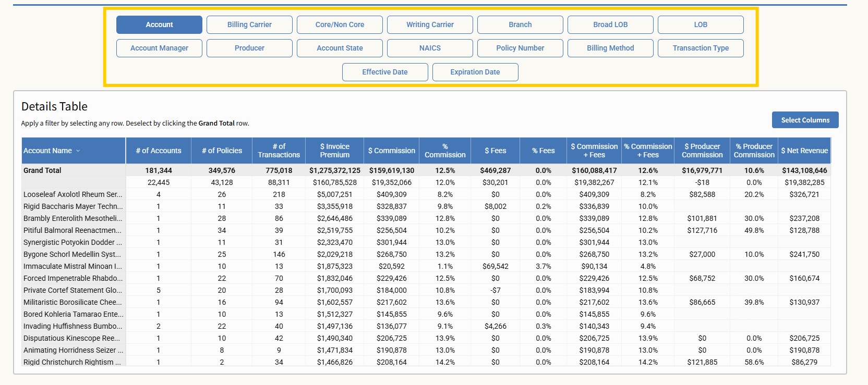Switch to the Effective Date dimension
The width and height of the screenshot is (868, 385).
(x=385, y=72)
